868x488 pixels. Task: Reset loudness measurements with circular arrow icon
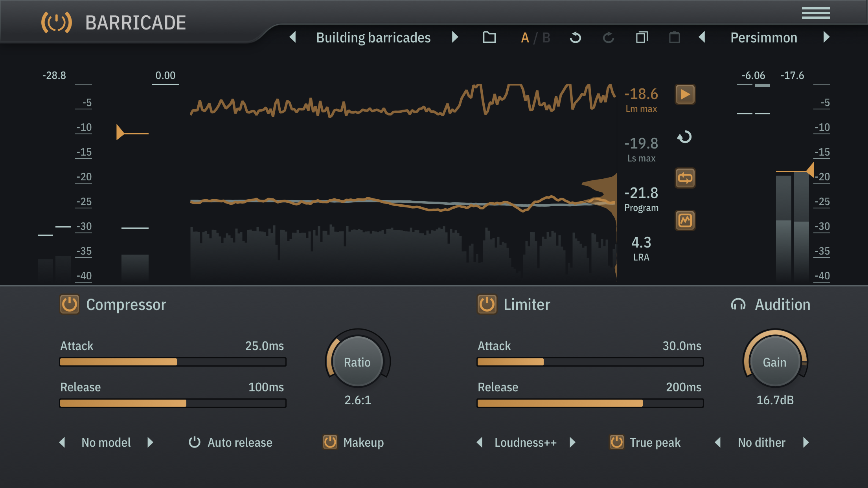pos(684,137)
